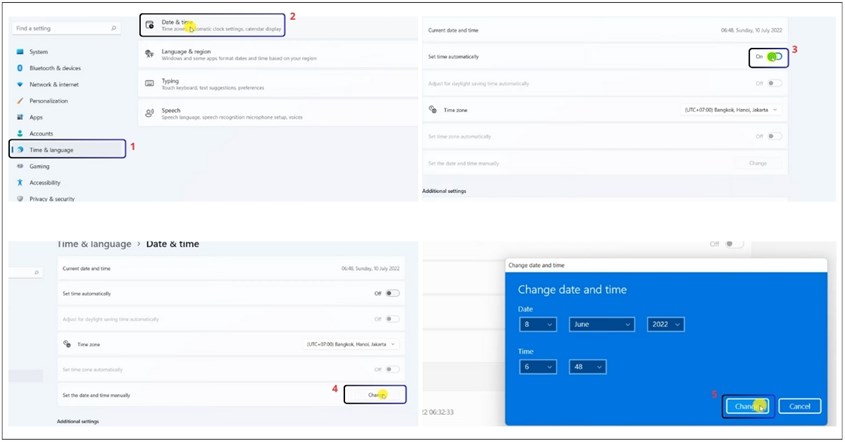Click the Change date and time title bar
This screenshot has width=845, height=442.
[666, 265]
